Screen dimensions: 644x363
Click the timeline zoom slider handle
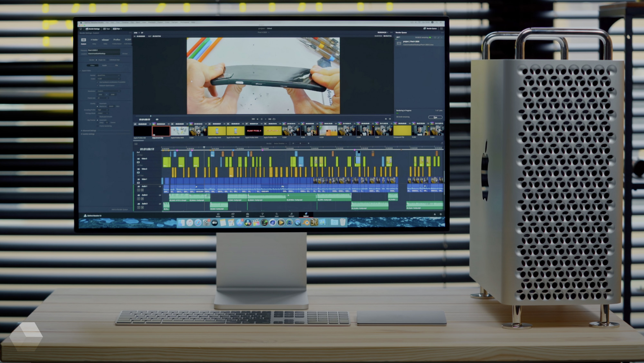pyautogui.click(x=300, y=143)
